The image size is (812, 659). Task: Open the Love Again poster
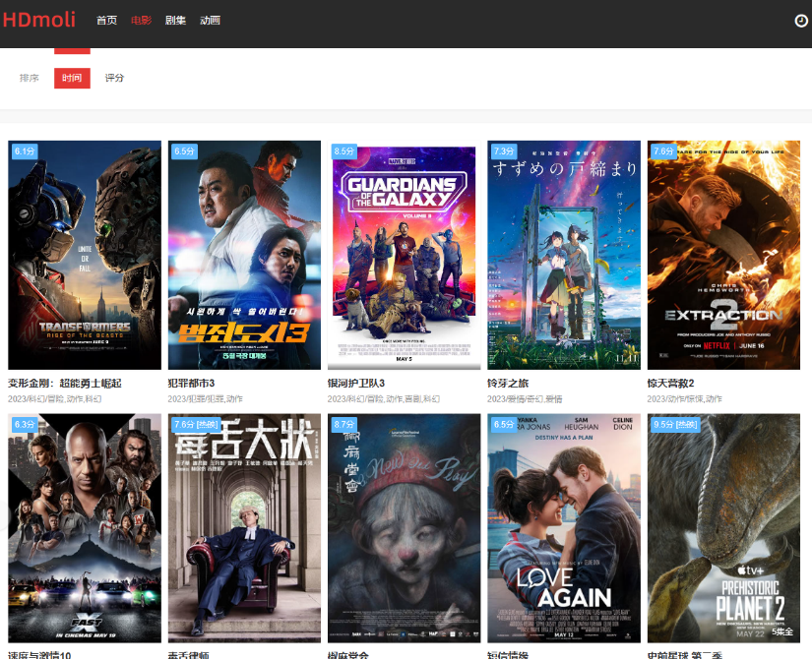coord(564,528)
